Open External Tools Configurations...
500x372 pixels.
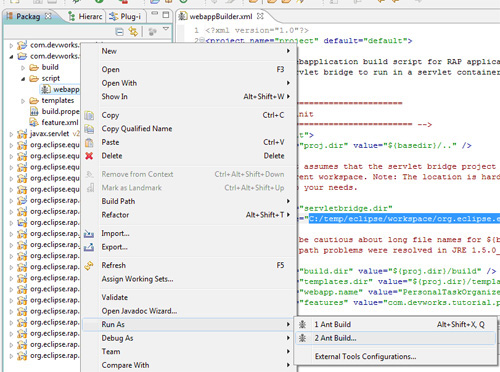click(395, 357)
